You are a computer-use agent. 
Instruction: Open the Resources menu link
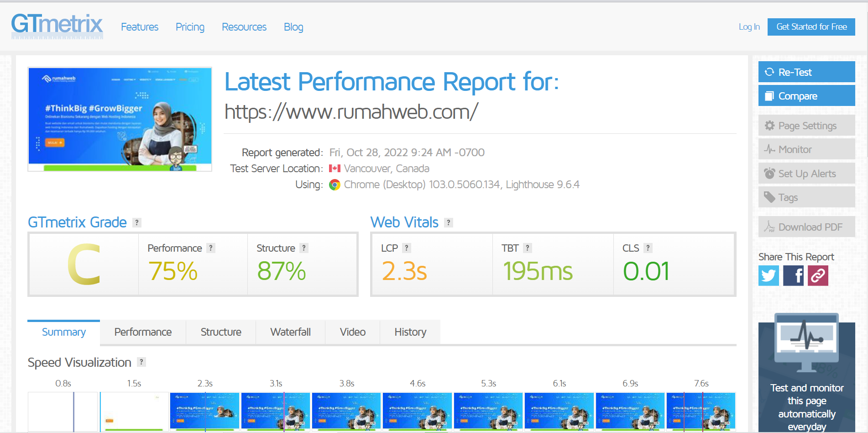[244, 27]
